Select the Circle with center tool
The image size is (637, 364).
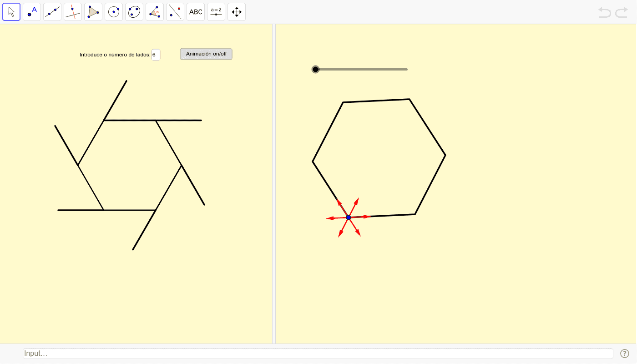(114, 12)
